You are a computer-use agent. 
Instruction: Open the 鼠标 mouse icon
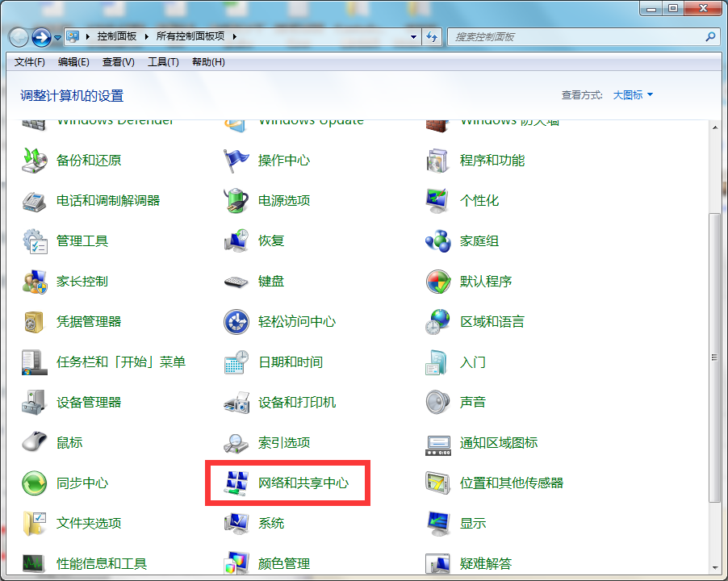coord(35,441)
